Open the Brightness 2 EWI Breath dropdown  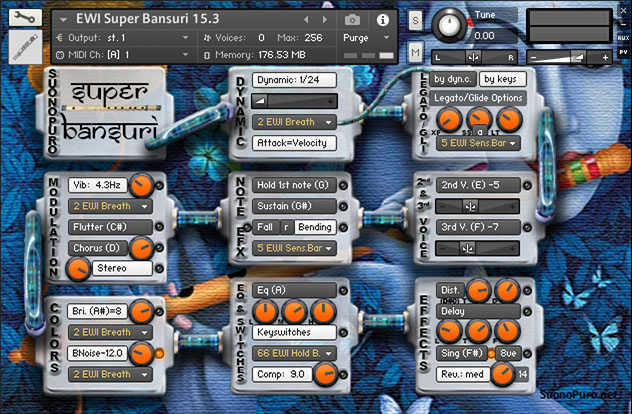click(x=110, y=332)
